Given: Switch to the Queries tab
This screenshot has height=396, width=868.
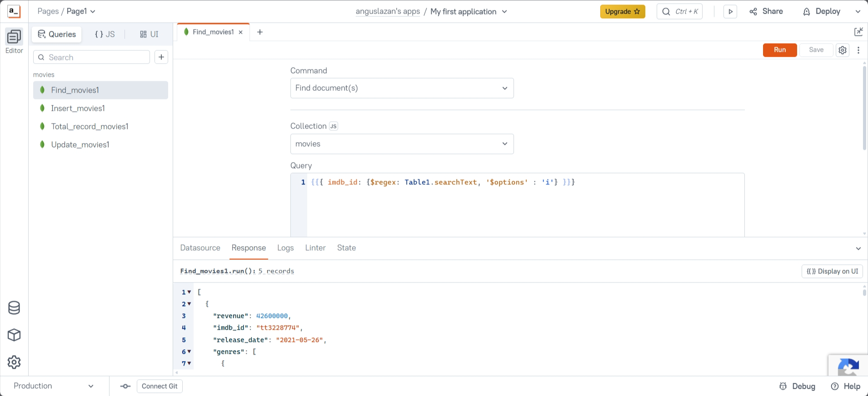Looking at the screenshot, I should tap(57, 35).
